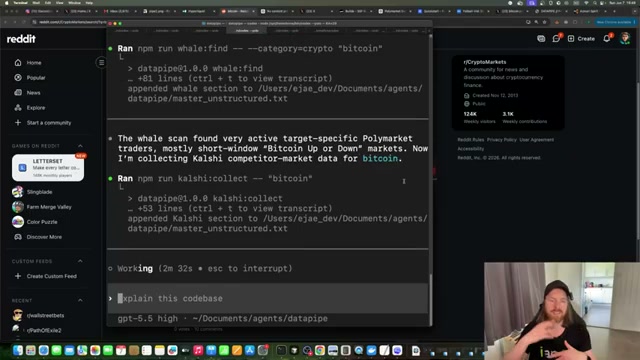Image resolution: width=640 pixels, height=360 pixels.
Task: Open Reddit notifications bell
Action: point(607,38)
